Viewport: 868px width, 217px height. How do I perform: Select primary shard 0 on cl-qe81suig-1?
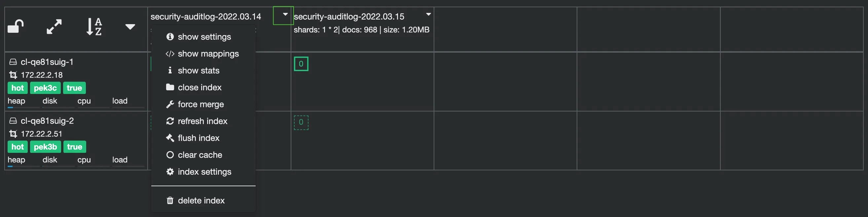[x=301, y=64]
